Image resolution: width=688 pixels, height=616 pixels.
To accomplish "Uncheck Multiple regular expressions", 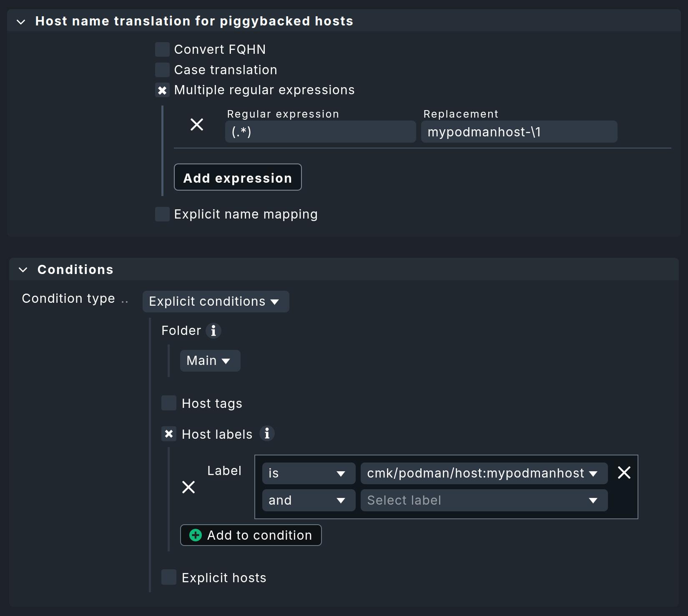I will point(162,90).
